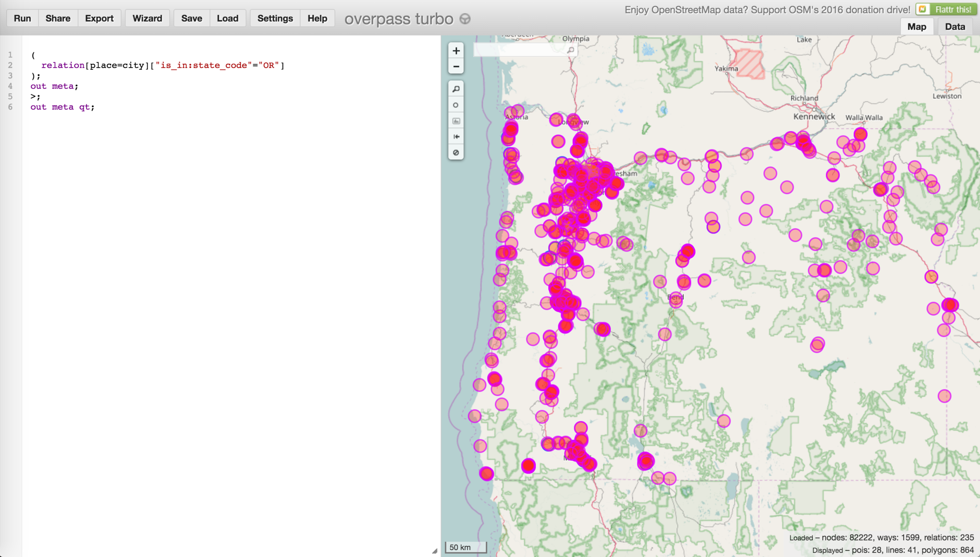Click the map search magnifier icon

coord(570,50)
